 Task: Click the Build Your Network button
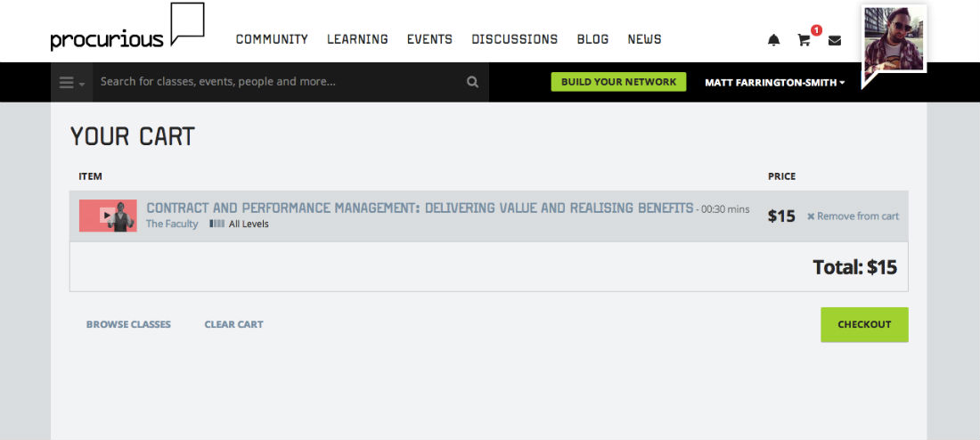[x=618, y=82]
